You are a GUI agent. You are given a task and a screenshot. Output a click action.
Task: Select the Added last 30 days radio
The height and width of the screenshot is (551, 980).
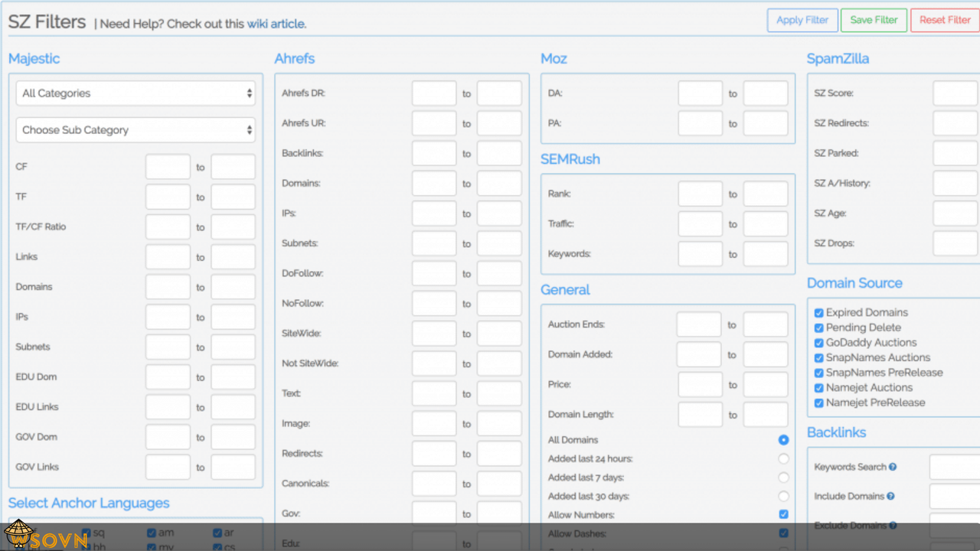tap(783, 497)
